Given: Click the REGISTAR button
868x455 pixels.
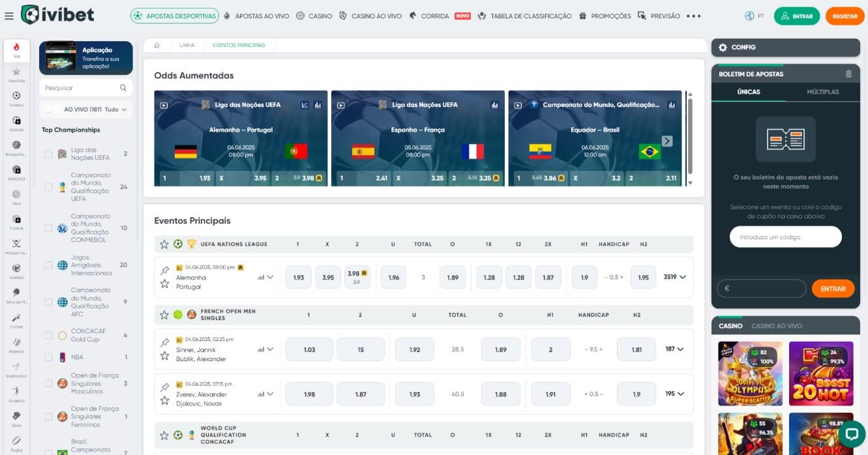Looking at the screenshot, I should (845, 16).
